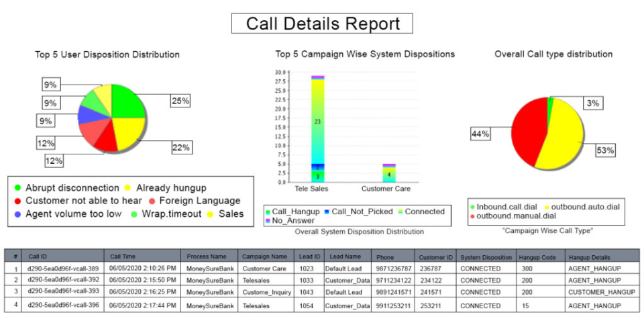Select the CUSTOMER_HANGUP cell in row 3

[600, 293]
